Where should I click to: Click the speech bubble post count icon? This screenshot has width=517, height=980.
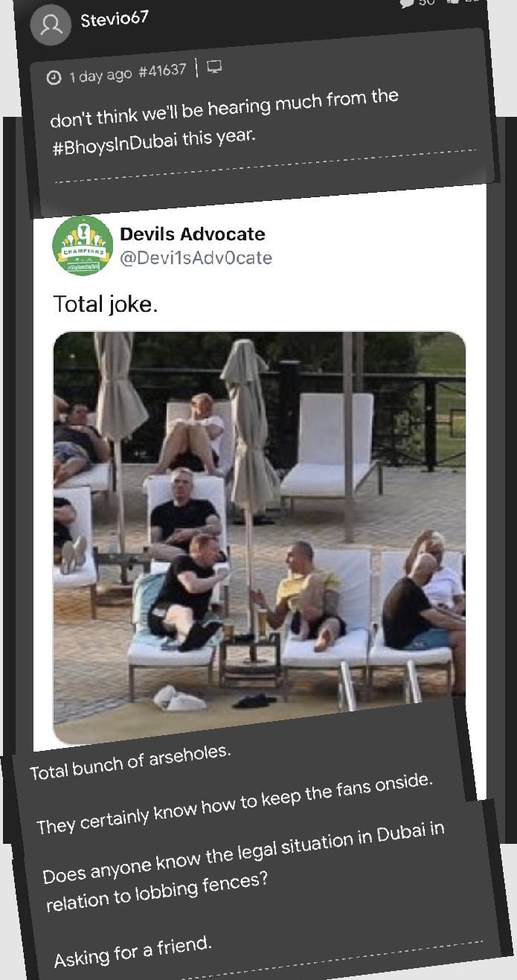(x=407, y=4)
